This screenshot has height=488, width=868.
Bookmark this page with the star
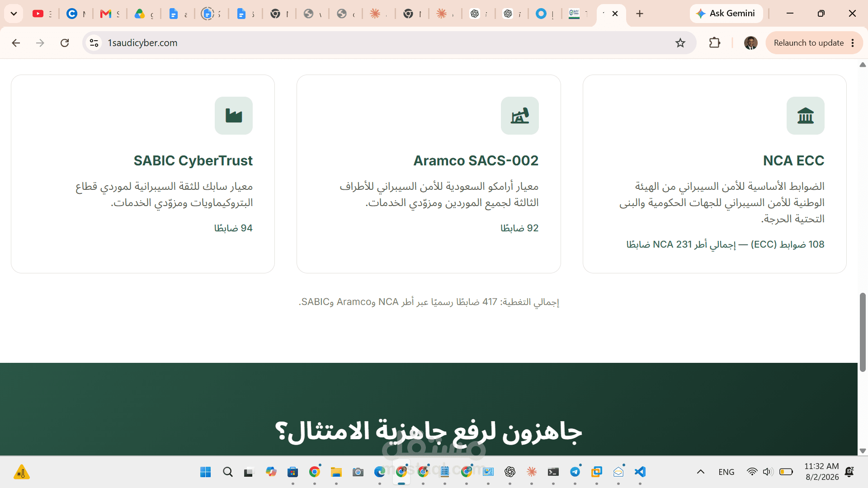point(680,43)
